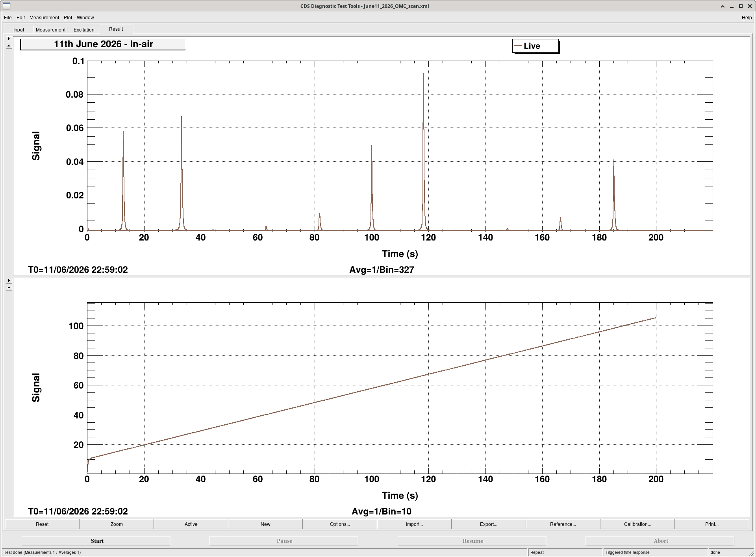Viewport: 756px width, 557px height.
Task: Open the Window menu
Action: tap(85, 18)
